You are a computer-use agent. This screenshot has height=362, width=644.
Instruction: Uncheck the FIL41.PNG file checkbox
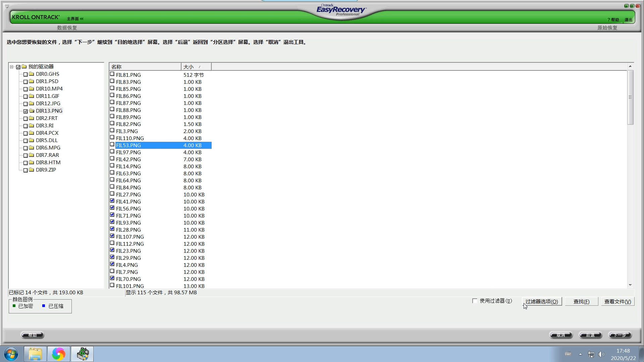tap(112, 201)
